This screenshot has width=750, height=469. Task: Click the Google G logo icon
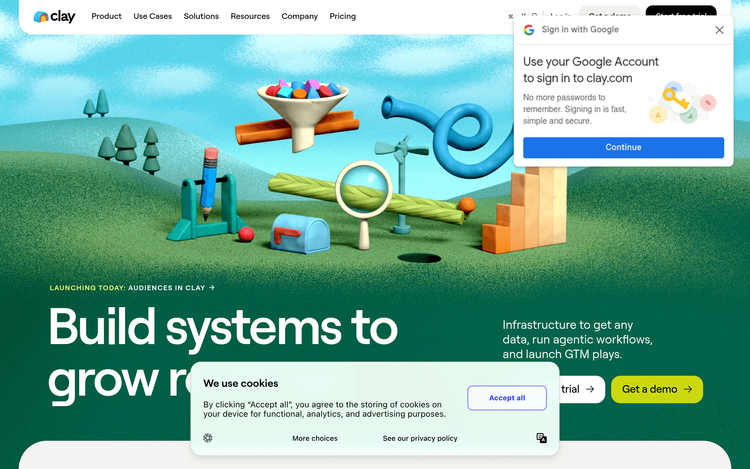point(529,30)
